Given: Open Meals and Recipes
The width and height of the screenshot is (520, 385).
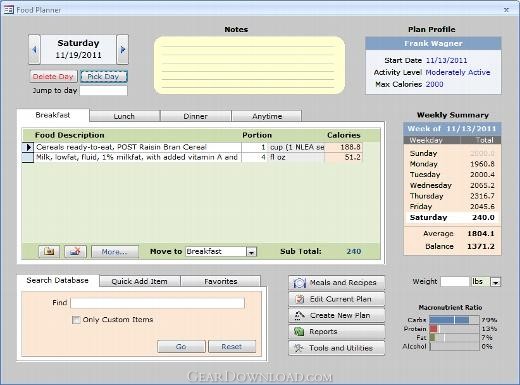Looking at the screenshot, I should 337,283.
